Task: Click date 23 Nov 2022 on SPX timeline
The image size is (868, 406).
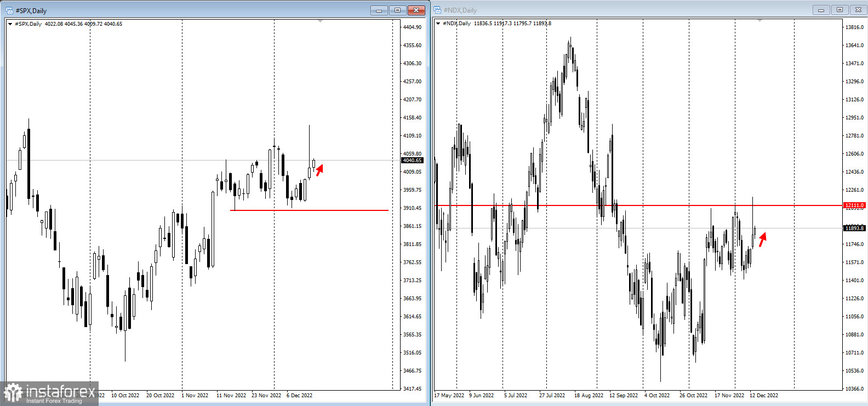Action: 266,396
